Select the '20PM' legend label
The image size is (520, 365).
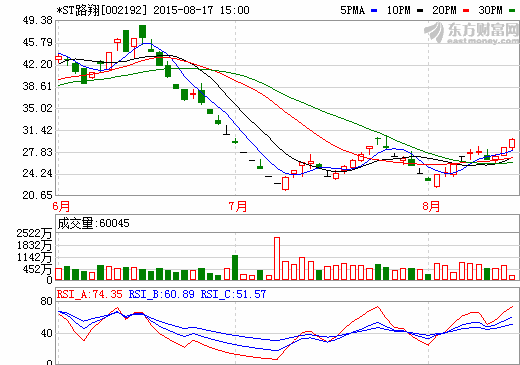[x=444, y=10]
